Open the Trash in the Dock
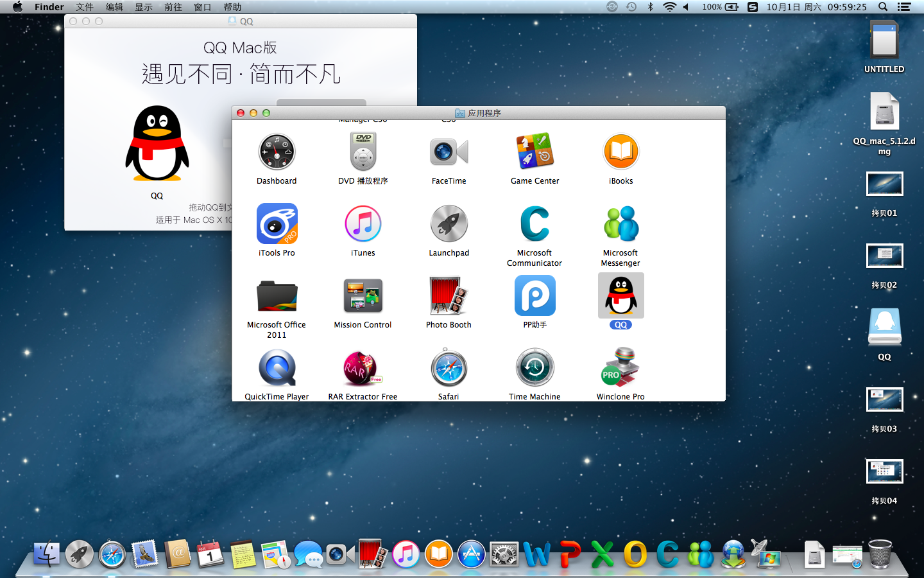Screen dimensions: 924x578 [880, 554]
